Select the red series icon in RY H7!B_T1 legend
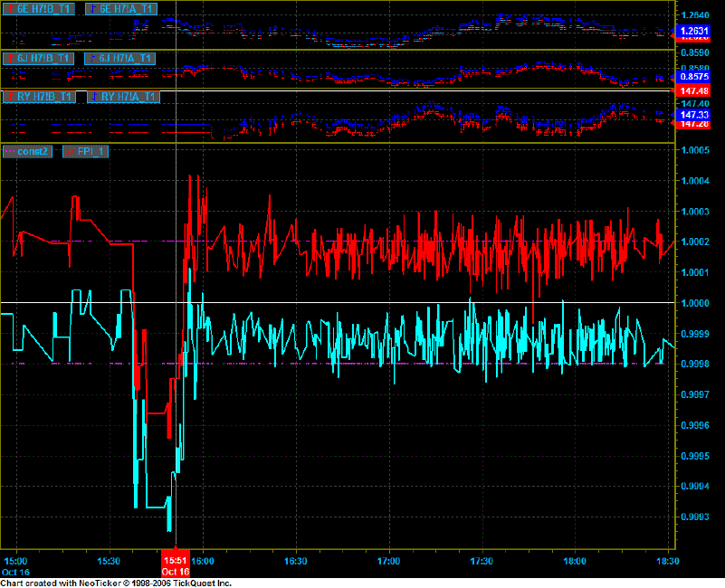The width and height of the screenshot is (725, 588). [10, 95]
